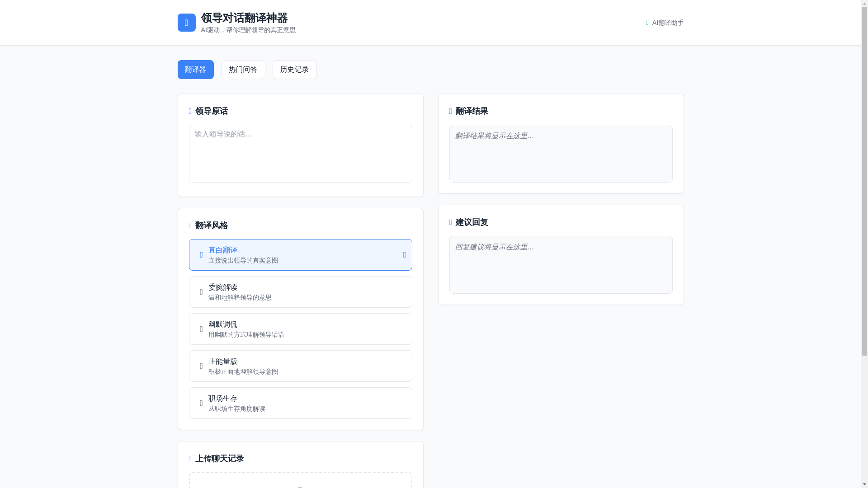
Task: Focus the 输入领导说的话 text box
Action: click(300, 154)
